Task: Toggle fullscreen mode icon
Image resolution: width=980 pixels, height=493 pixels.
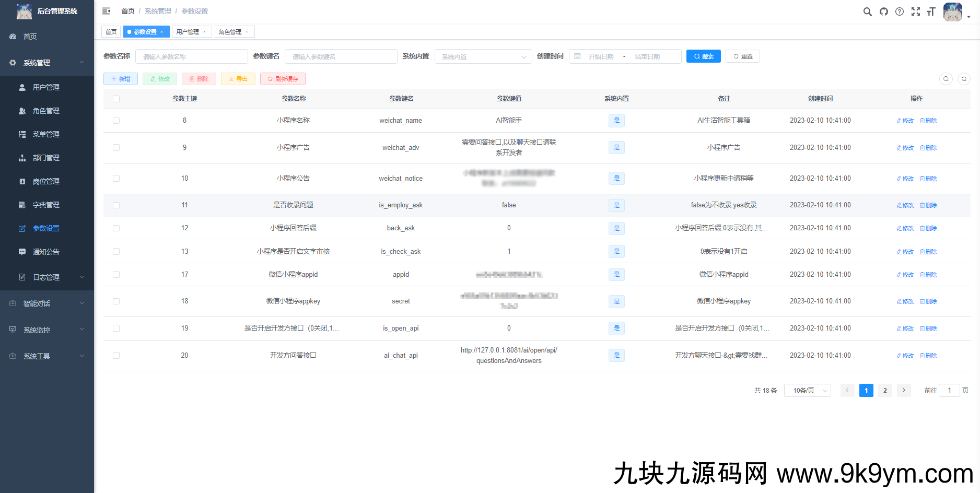Action: click(x=916, y=11)
